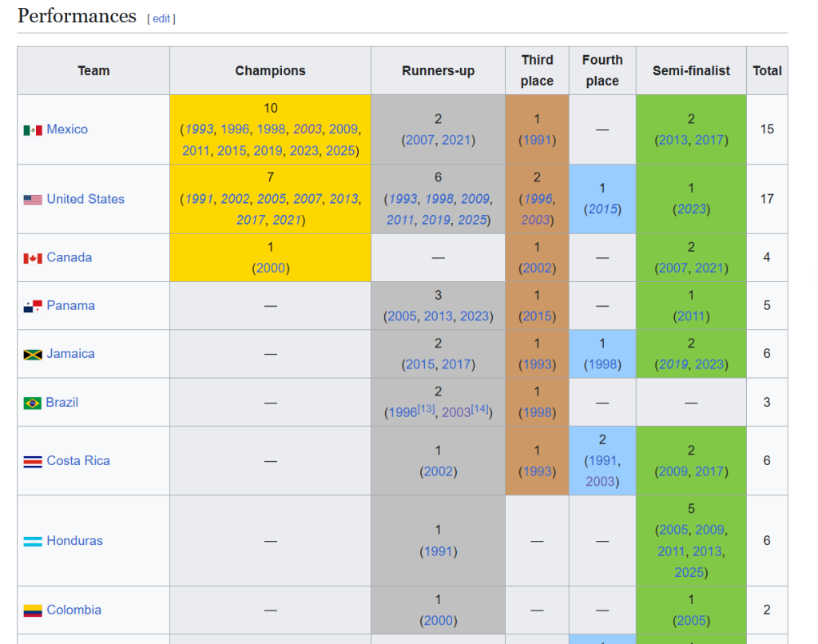The image size is (818, 644).
Task: Click the Third place column header
Action: [x=538, y=70]
